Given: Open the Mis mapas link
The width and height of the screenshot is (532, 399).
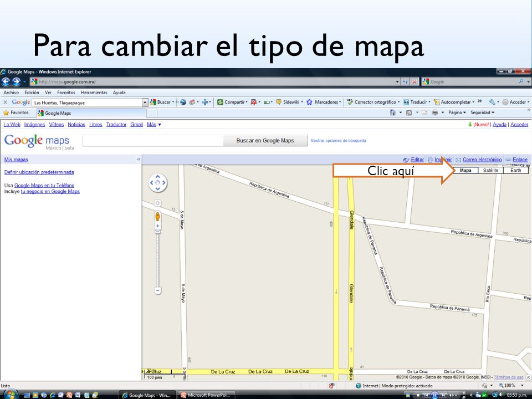Looking at the screenshot, I should click(x=16, y=160).
